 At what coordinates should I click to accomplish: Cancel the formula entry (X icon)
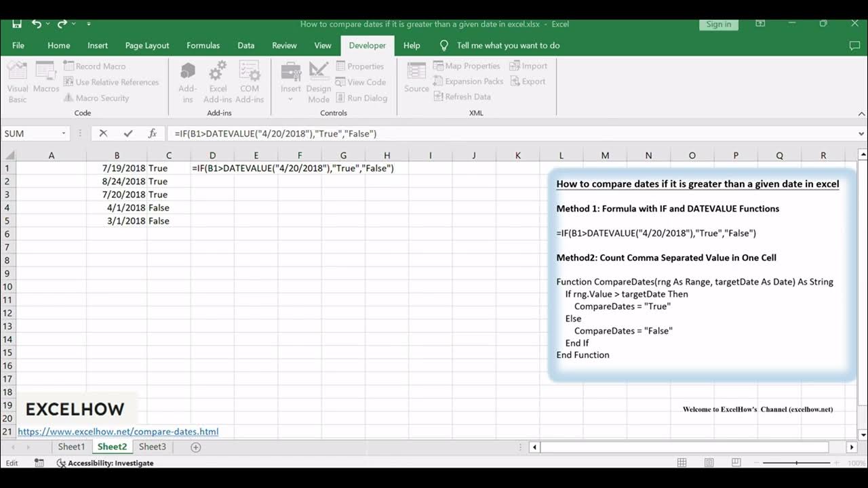[103, 134]
